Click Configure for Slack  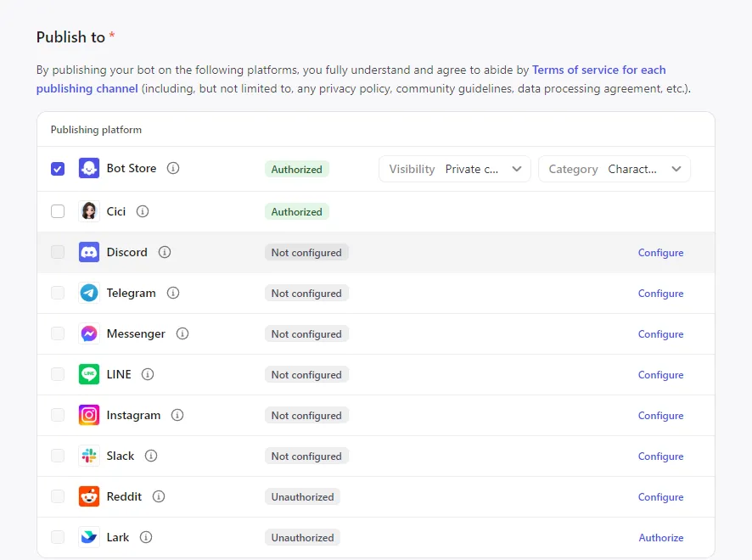tap(660, 456)
